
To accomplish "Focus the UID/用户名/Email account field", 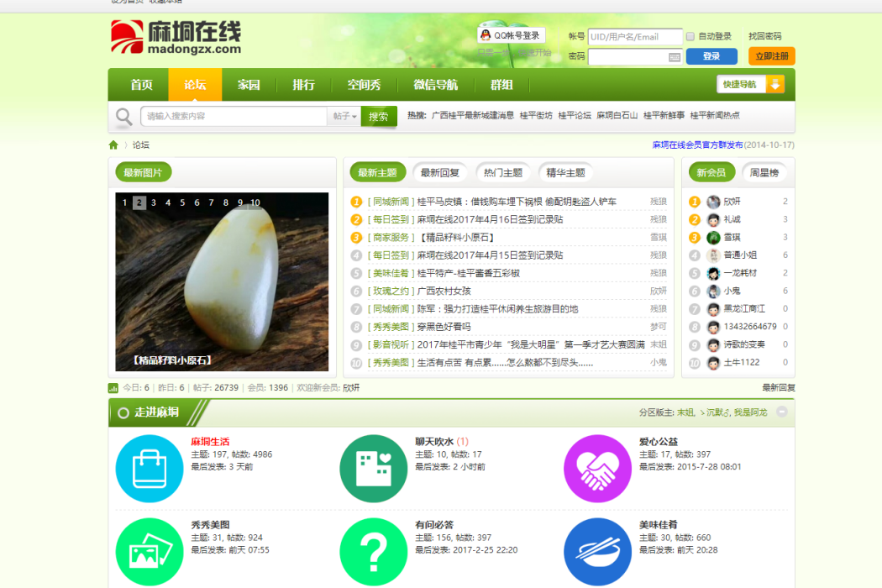I will click(635, 37).
